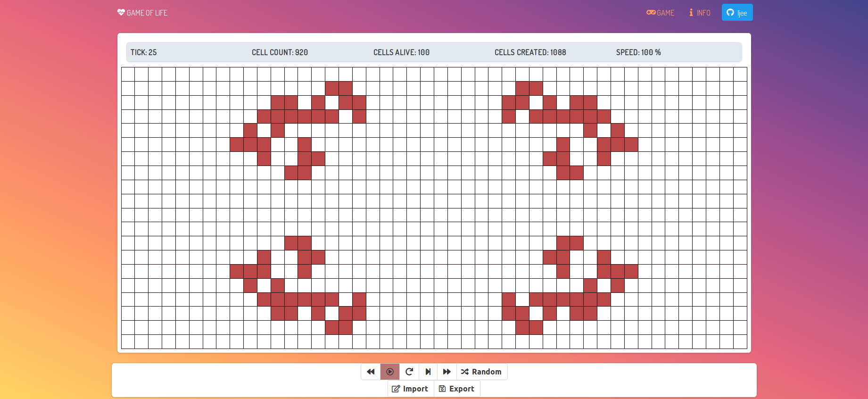Screen dimensions: 868x399
Task: Reset the board with the reload icon
Action: [409, 372]
